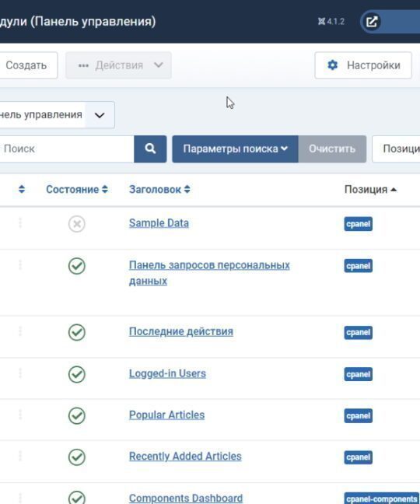Screen dimensions: 420x504
Task: Publish the Sample Data module status toggle
Action: click(77, 224)
